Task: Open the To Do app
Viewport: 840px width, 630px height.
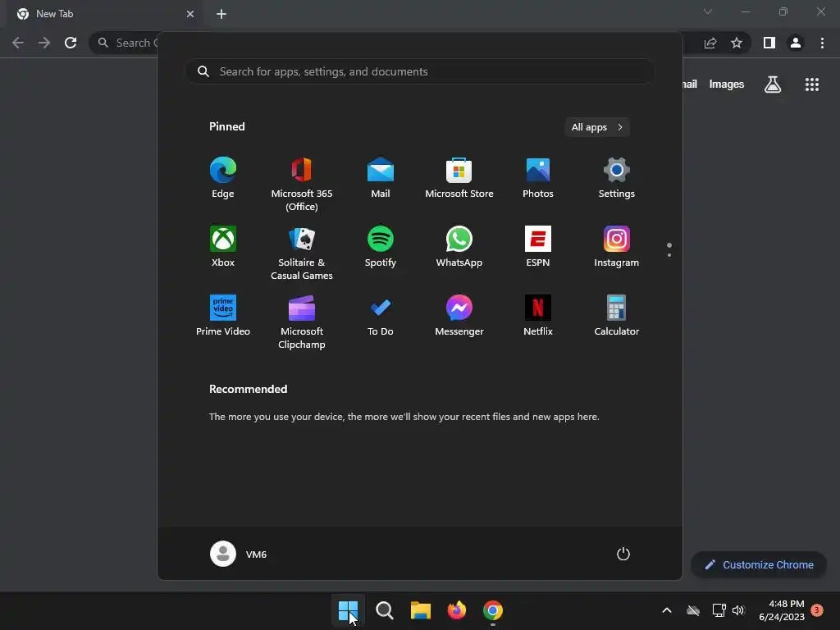Action: point(381,316)
